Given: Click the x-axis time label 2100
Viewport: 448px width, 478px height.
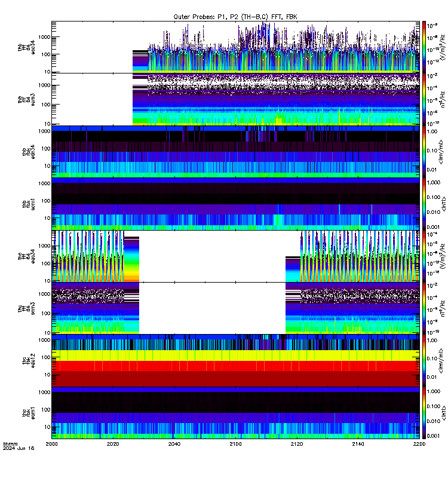Looking at the screenshot, I should pos(235,444).
